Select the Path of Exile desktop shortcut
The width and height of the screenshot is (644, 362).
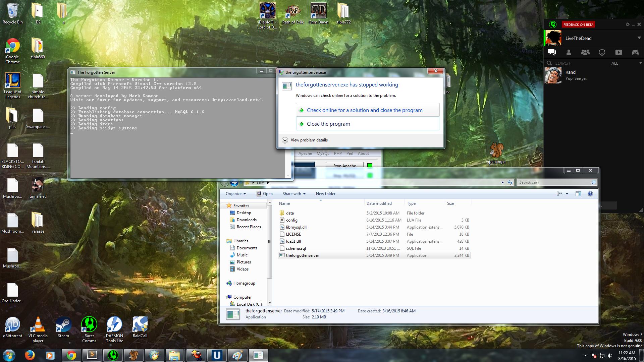[293, 14]
